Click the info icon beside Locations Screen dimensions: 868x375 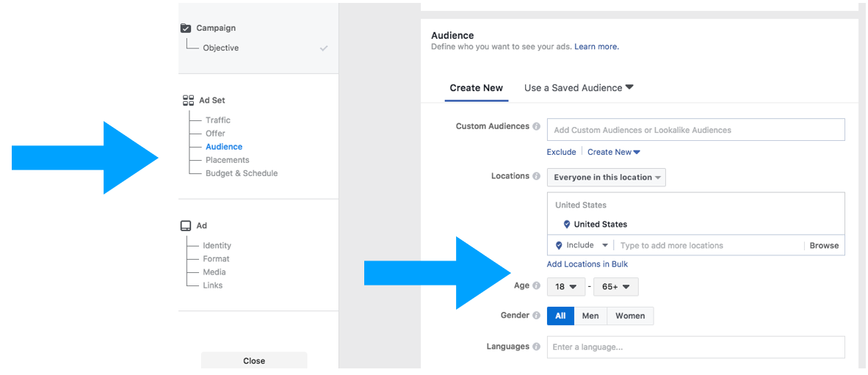click(x=536, y=176)
